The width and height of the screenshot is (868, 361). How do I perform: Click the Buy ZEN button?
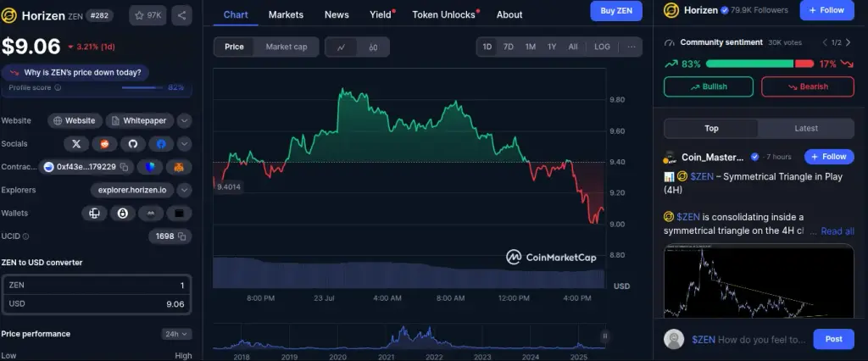[x=616, y=10]
